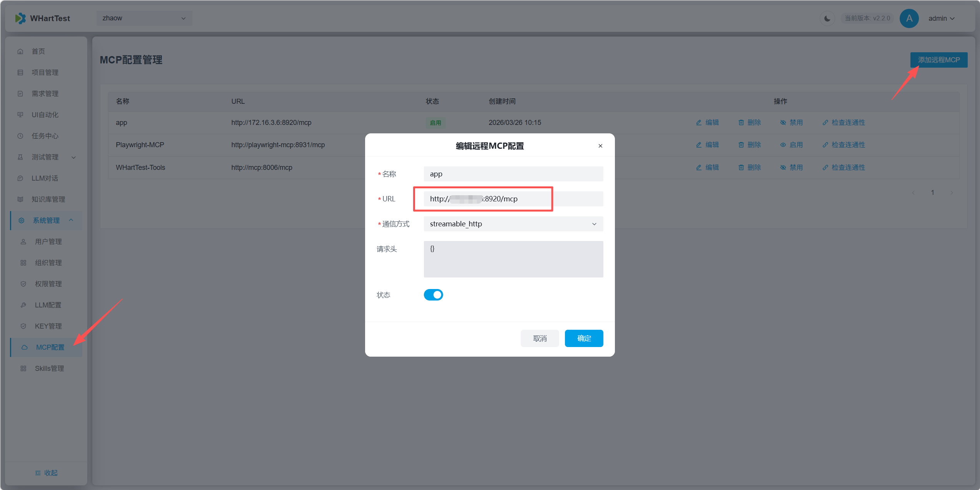Toggle dark mode moon icon
Image resolution: width=980 pixels, height=490 pixels.
(827, 18)
